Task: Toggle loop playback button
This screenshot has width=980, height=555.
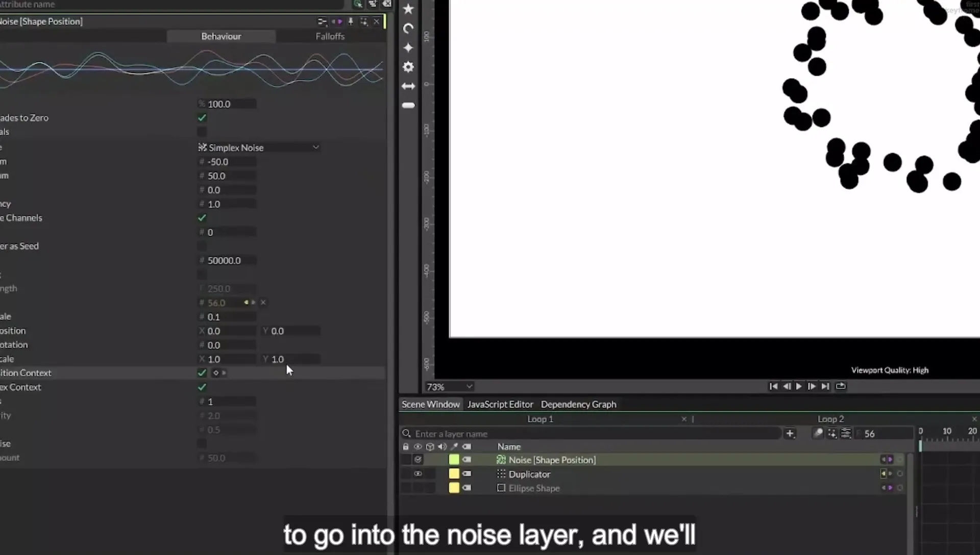Action: point(841,387)
